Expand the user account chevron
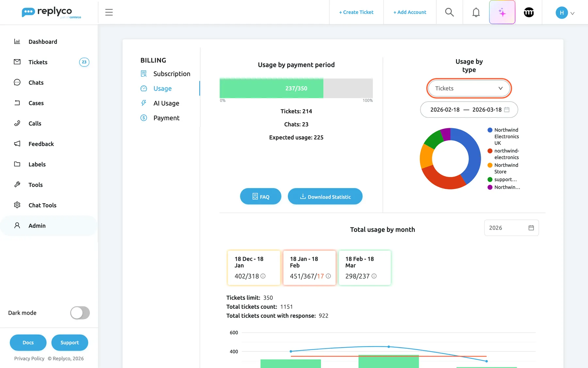Screen dimensions: 588x368 572,13
